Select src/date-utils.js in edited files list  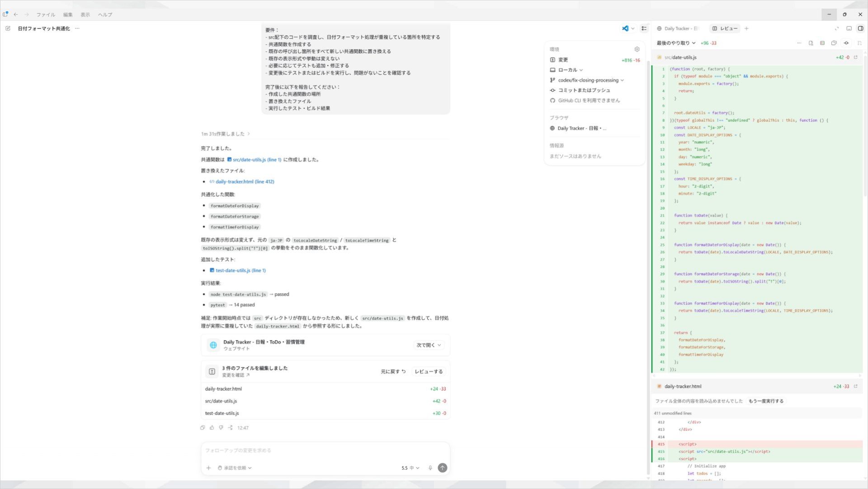(325, 401)
